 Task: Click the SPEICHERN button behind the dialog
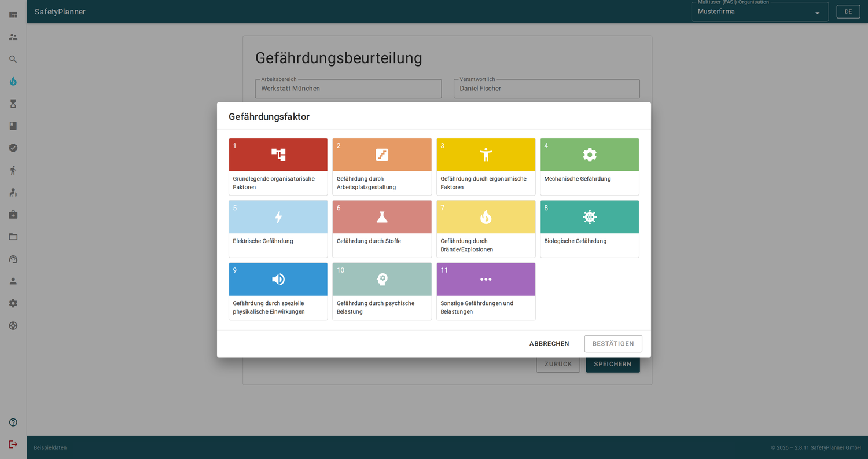tap(613, 365)
